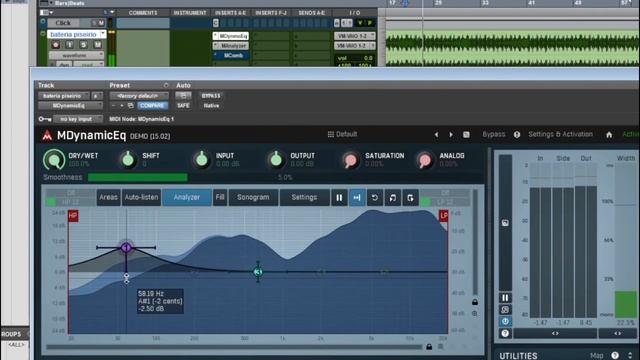Viewport: 640px width, 360px height.
Task: Click the copy icon in EQ toolbar
Action: (x=410, y=198)
